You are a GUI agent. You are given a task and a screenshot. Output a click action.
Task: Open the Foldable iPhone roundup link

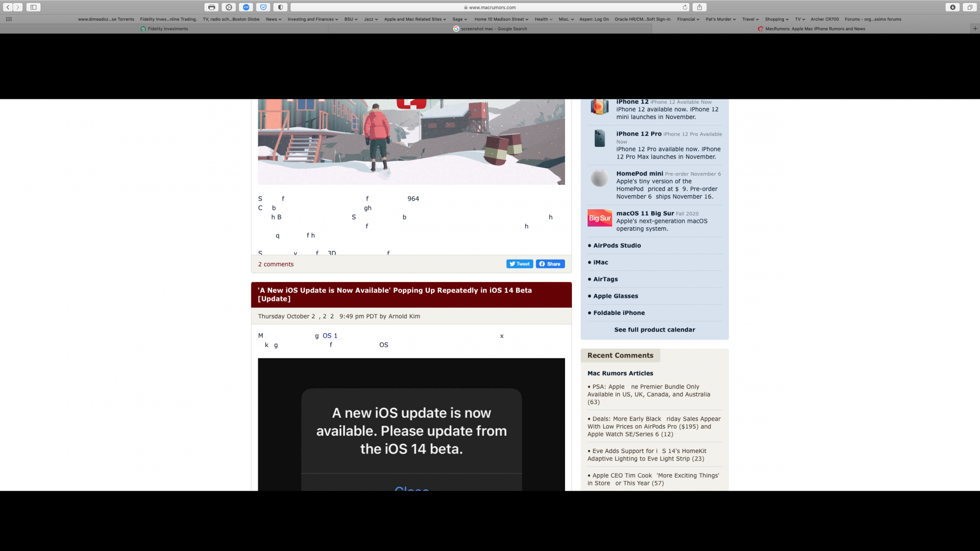619,312
